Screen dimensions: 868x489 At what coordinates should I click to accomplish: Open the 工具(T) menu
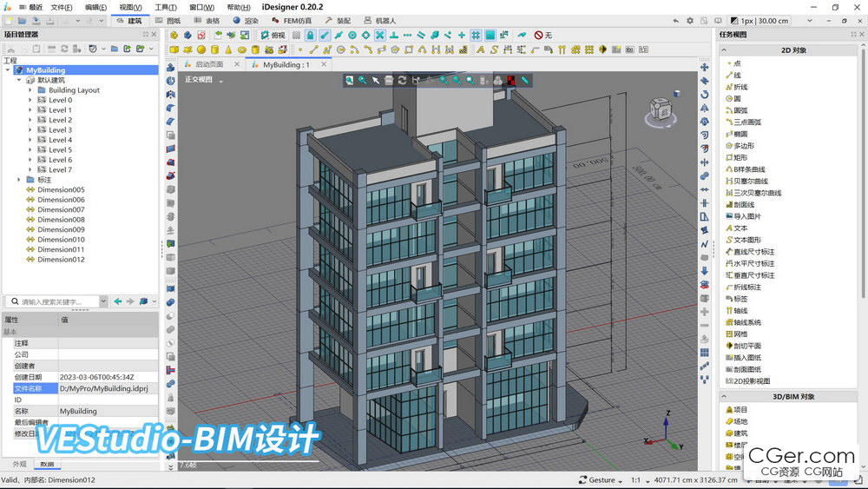coord(166,7)
